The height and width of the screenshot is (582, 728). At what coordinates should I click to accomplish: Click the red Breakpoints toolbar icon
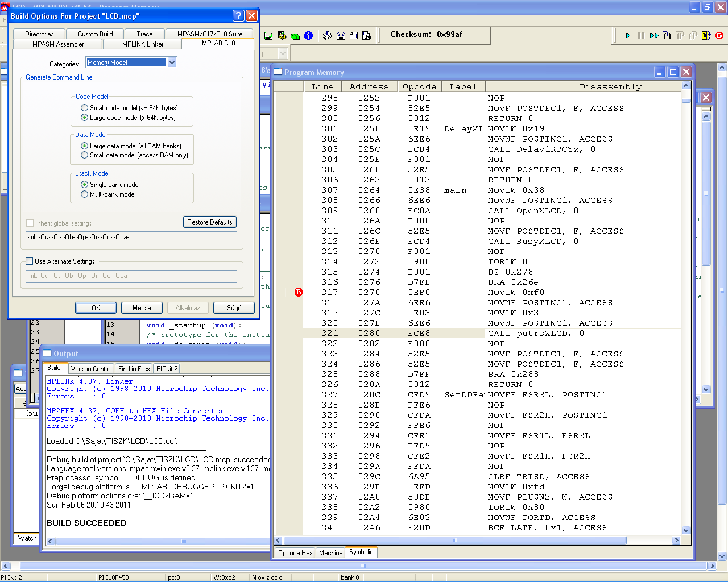coord(719,35)
